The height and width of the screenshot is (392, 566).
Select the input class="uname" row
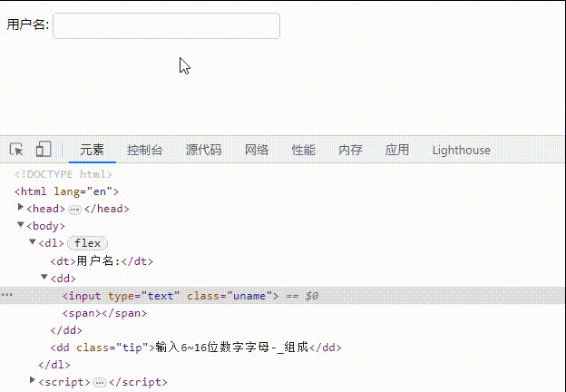pos(283,296)
